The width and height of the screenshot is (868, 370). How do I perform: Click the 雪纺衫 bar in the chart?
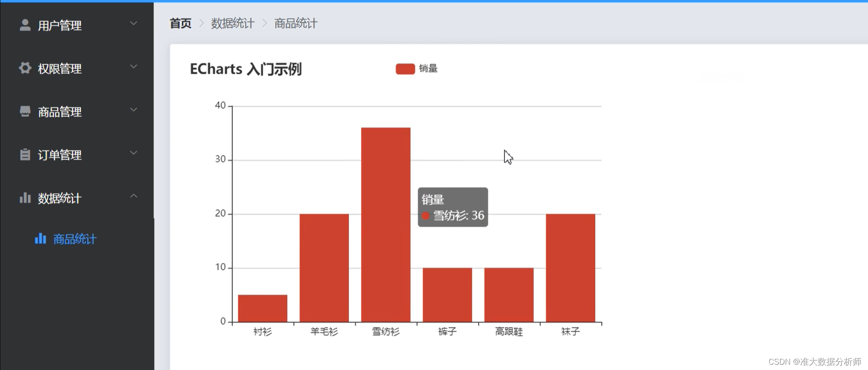[386, 224]
